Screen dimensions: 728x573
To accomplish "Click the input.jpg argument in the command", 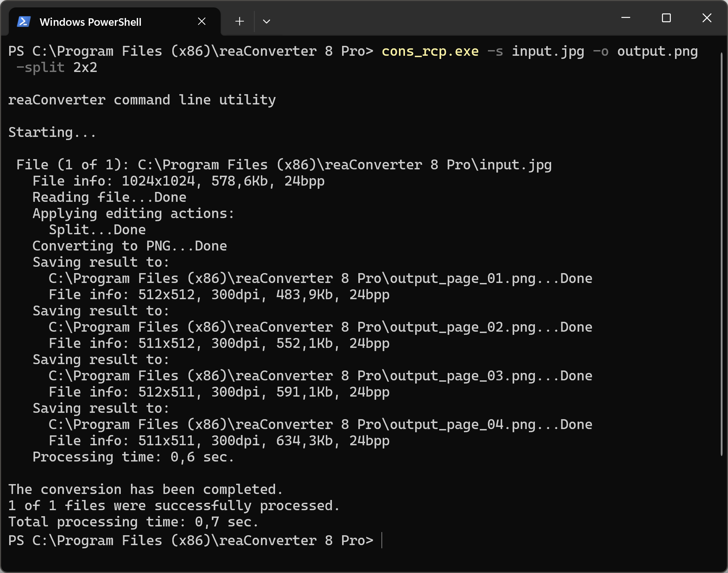I will (548, 52).
